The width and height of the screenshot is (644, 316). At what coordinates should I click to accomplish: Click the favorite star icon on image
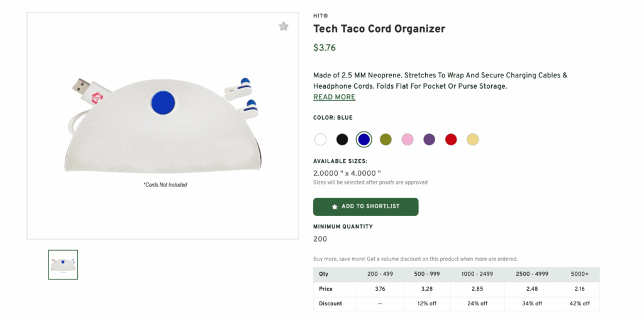[284, 26]
